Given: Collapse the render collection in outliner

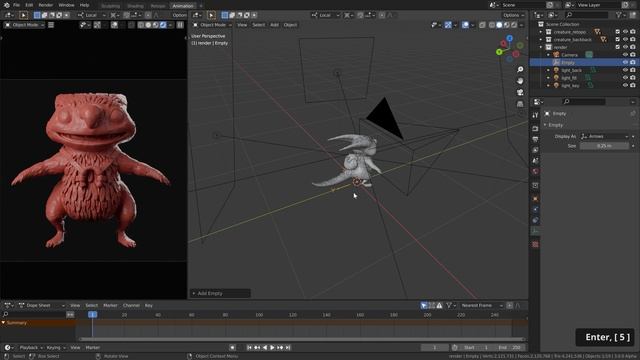Looking at the screenshot, I should tap(541, 47).
